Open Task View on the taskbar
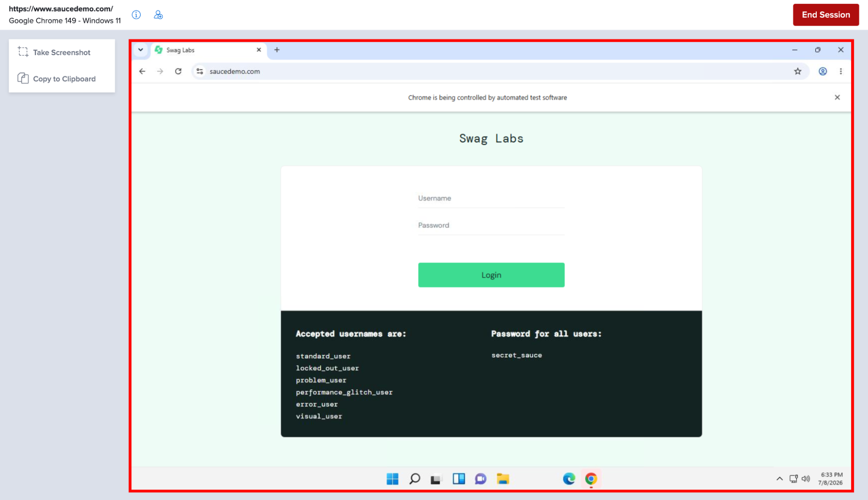868x500 pixels. point(436,479)
